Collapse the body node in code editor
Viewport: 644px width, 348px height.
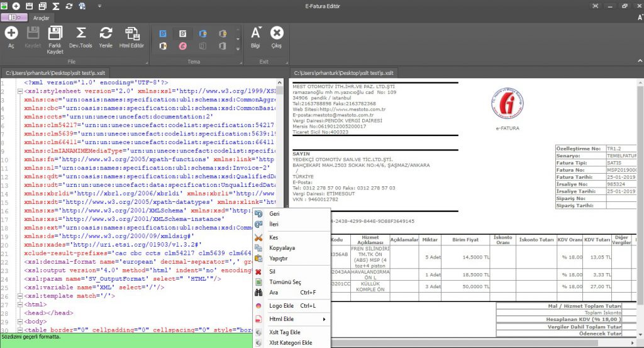pyautogui.click(x=19, y=322)
